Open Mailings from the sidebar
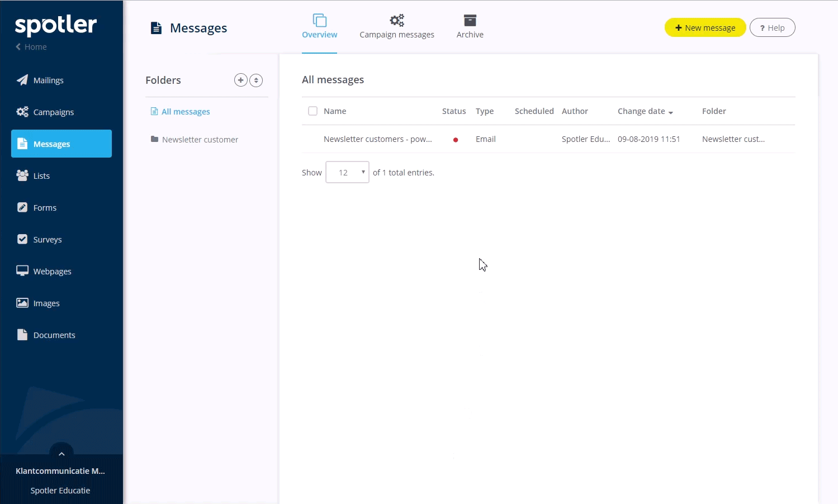The image size is (838, 504). [48, 80]
